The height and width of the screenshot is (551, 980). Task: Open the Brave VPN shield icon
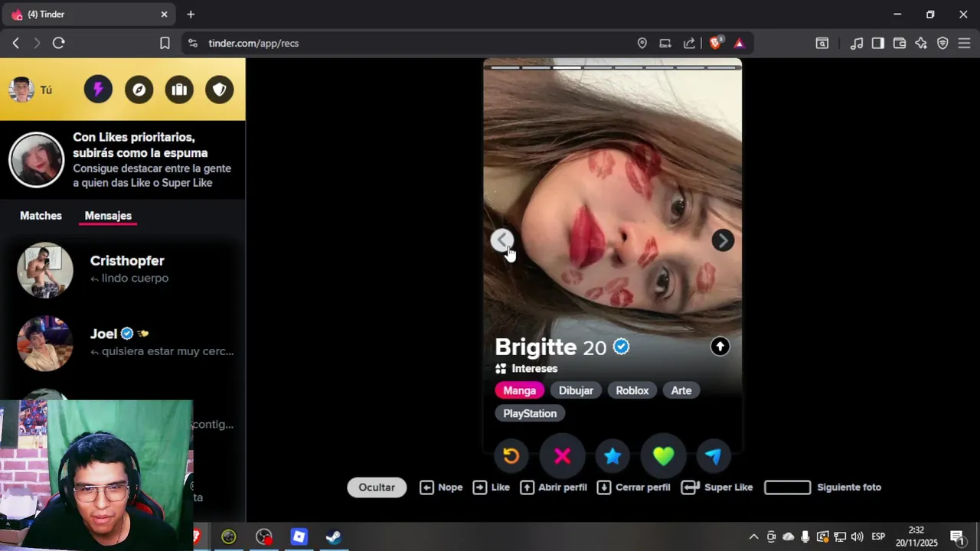(x=942, y=44)
